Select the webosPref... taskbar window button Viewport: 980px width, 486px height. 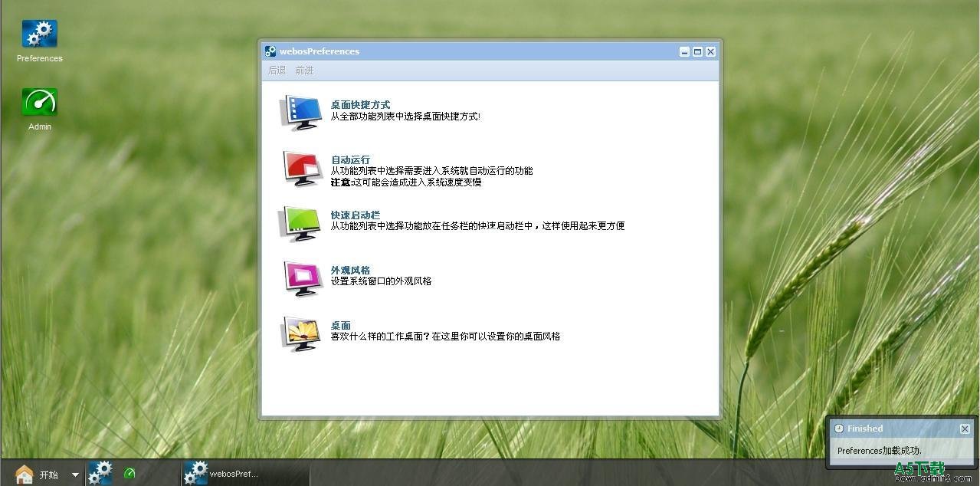point(246,474)
